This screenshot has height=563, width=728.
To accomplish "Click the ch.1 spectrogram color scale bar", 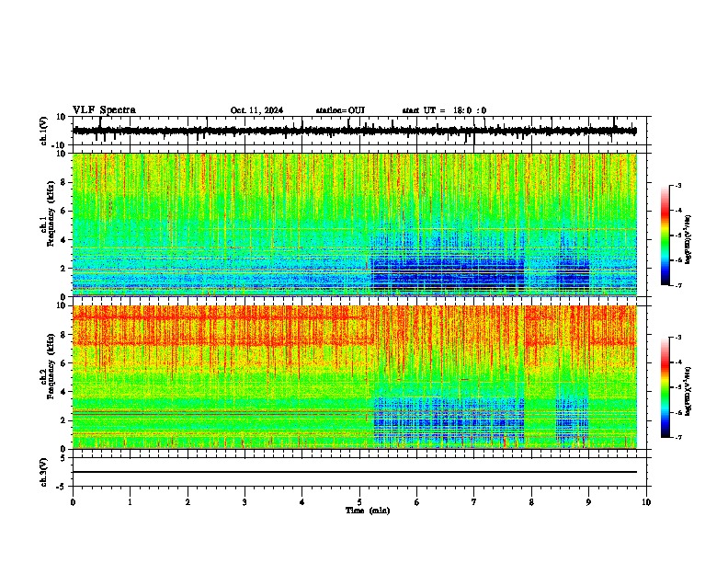I will click(665, 236).
